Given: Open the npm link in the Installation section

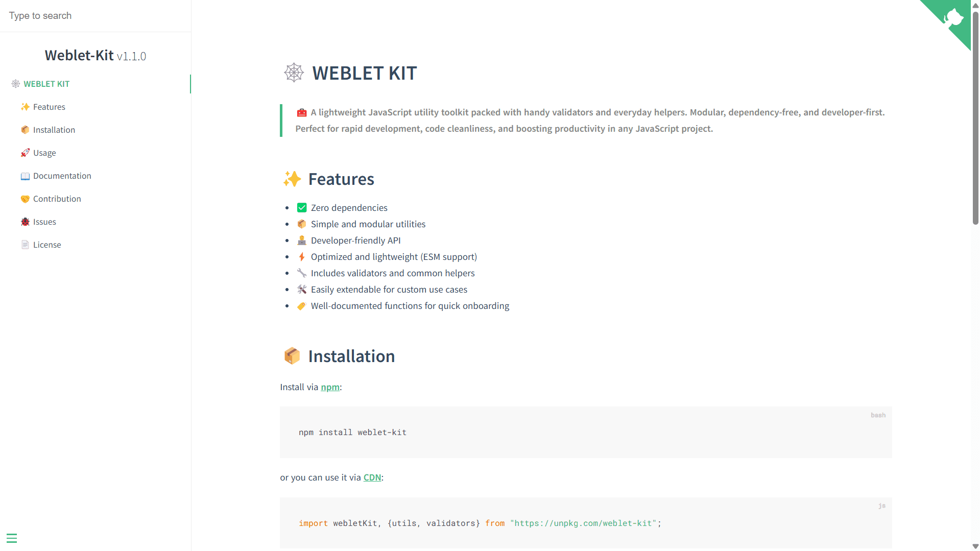Looking at the screenshot, I should [x=330, y=387].
